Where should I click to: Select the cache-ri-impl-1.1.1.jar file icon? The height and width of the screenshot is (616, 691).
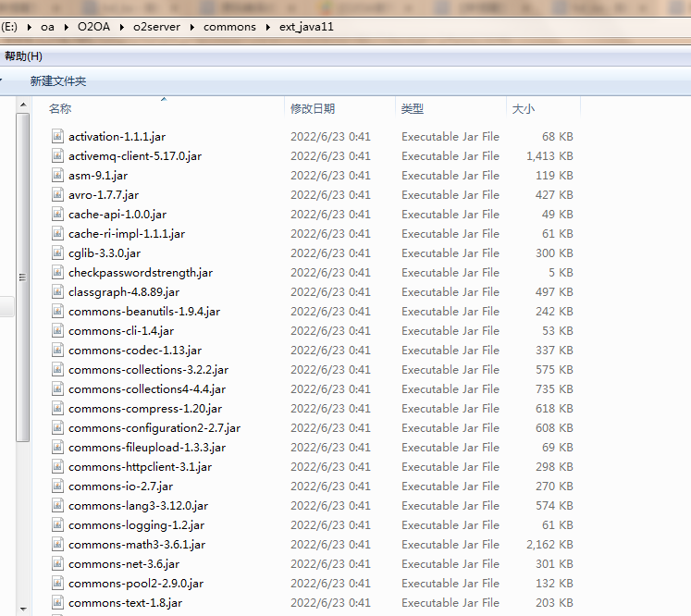click(57, 233)
